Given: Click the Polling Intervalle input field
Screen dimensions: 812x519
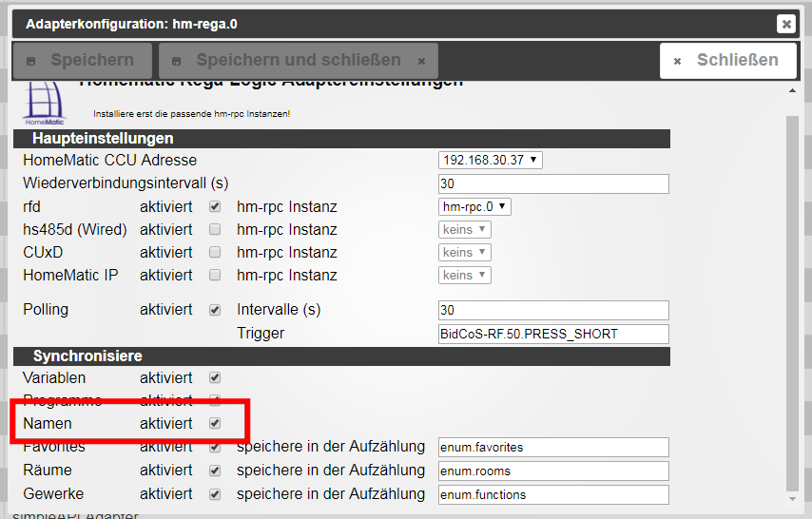Looking at the screenshot, I should tap(553, 310).
